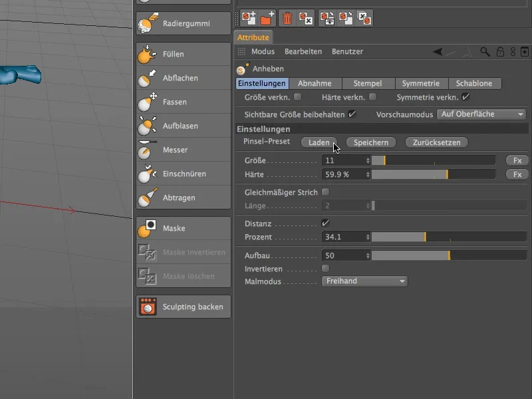Delete layer with orange trash icon
Screen dimensions: 532x399
[x=287, y=18]
